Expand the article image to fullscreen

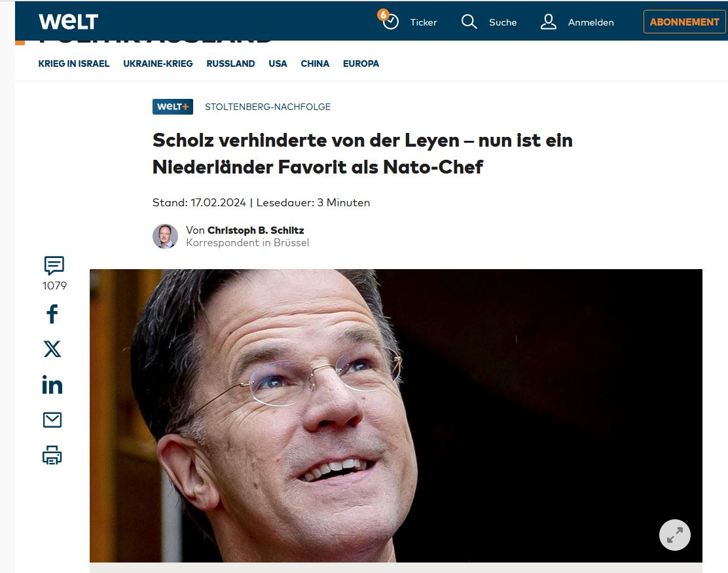674,535
